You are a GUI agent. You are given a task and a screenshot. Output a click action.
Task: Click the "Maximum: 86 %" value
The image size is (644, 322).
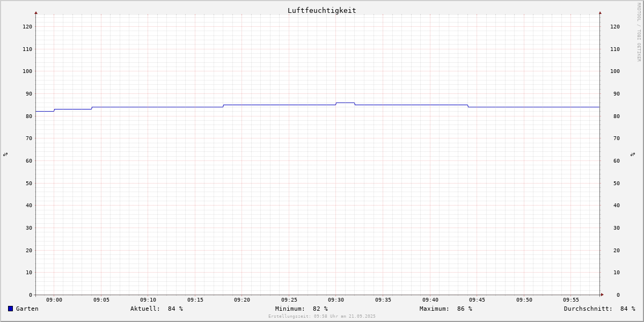[446, 309]
